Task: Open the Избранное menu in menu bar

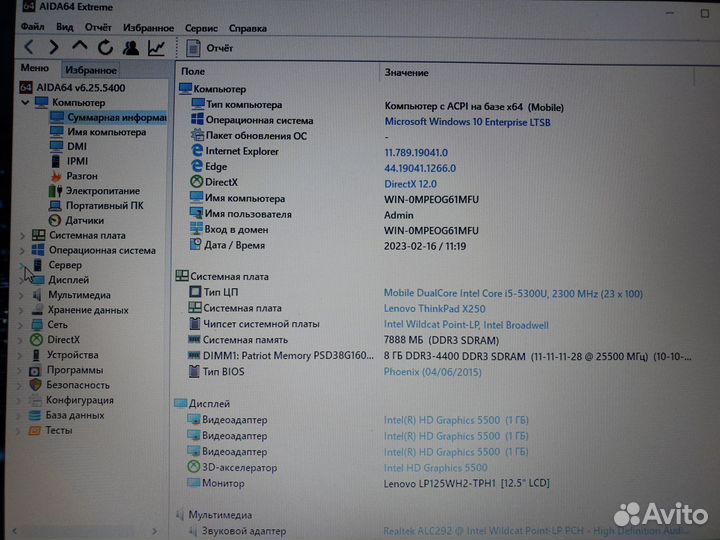Action: (148, 28)
